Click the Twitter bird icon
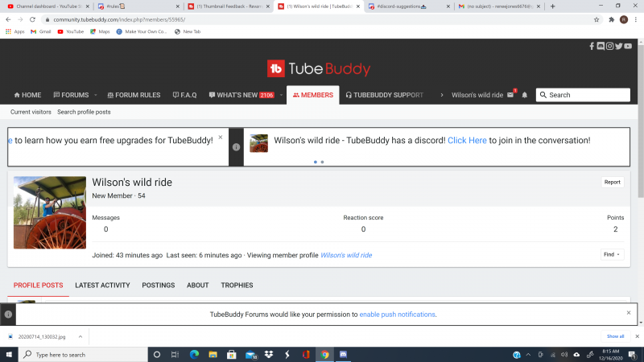Screen dimensions: 644x362 pos(618,47)
